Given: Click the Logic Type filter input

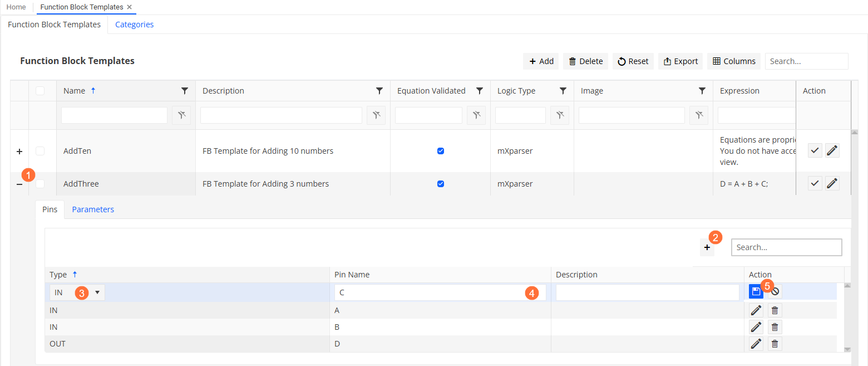Looking at the screenshot, I should [x=520, y=115].
